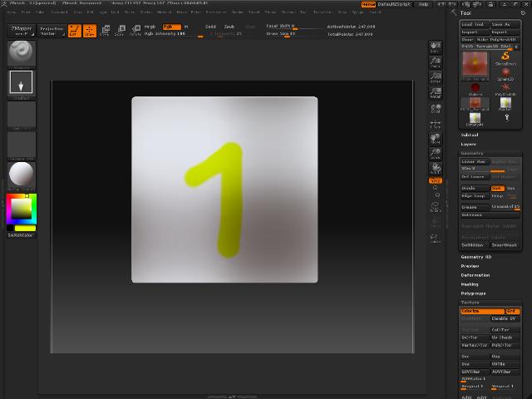Select the Edit mode icon
The width and height of the screenshot is (532, 399).
click(73, 31)
